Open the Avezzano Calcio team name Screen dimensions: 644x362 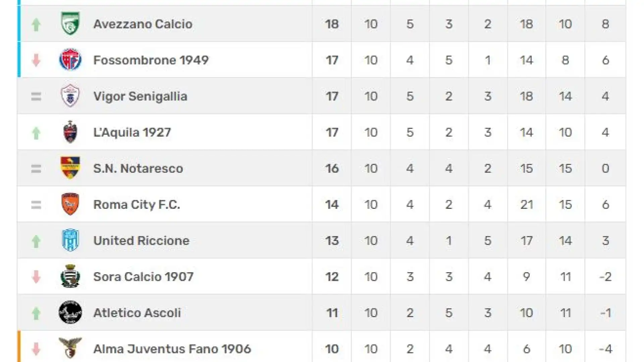[143, 24]
